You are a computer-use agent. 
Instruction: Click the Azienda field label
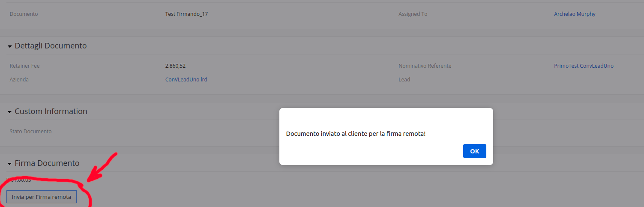(19, 80)
